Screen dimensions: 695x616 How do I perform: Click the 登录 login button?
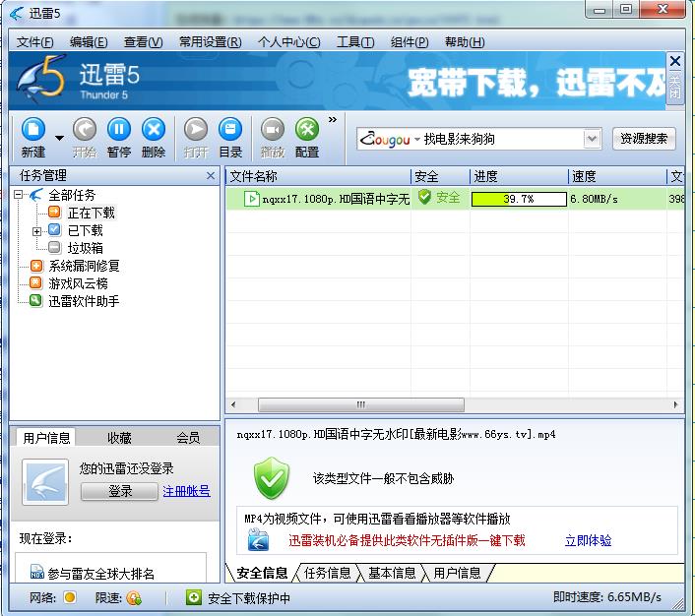(x=120, y=491)
